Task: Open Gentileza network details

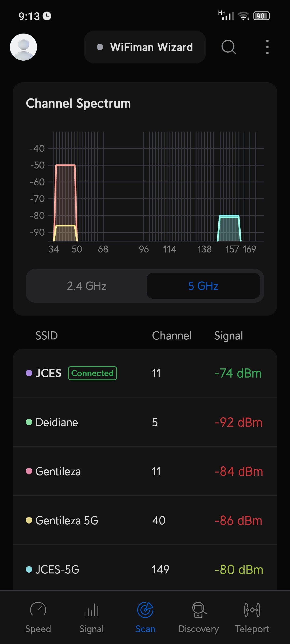Action: pyautogui.click(x=145, y=471)
